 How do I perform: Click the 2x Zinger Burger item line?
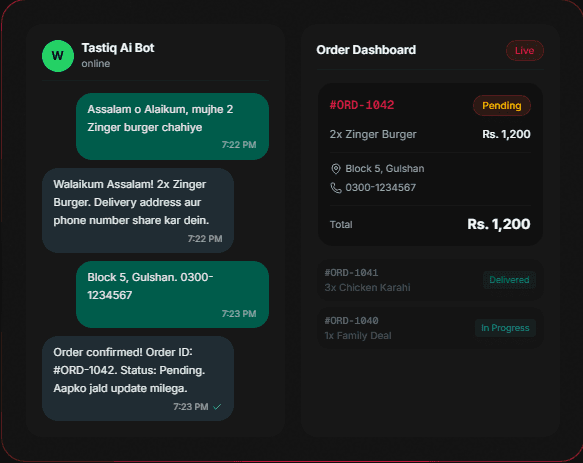pos(373,134)
